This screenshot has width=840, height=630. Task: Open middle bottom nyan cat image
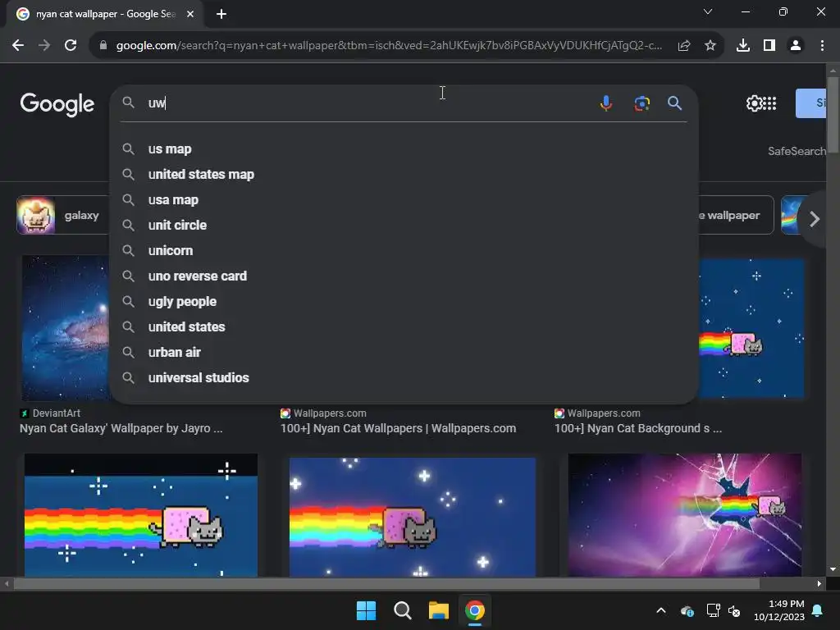pyautogui.click(x=412, y=517)
